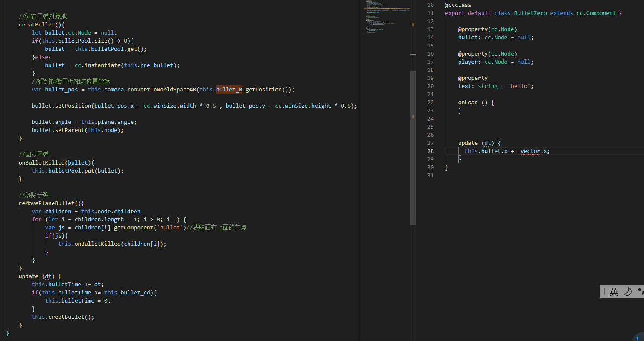Screen dimensions: 644x341
Task: Click the highlighted bullet_0 token
Action: coord(229,90)
